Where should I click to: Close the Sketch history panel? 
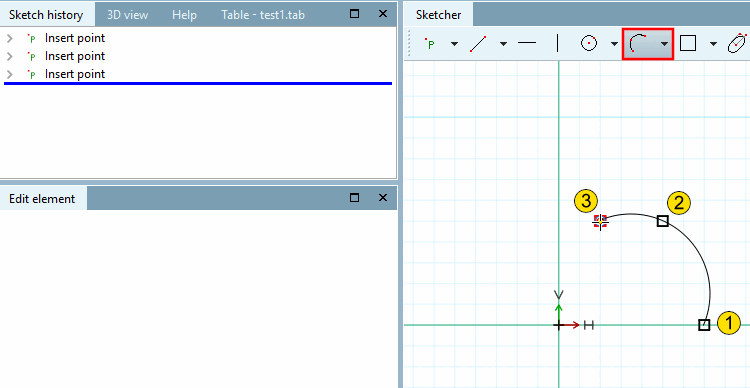[383, 13]
